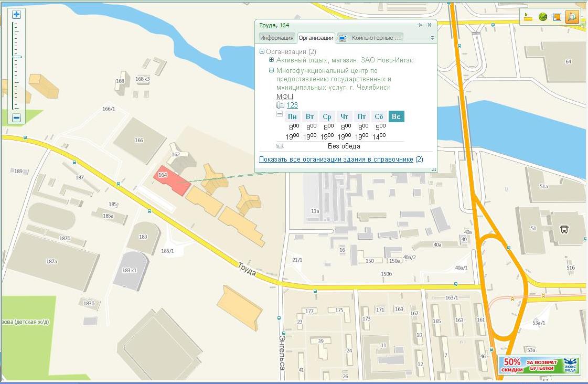
Task: Expand the Активный отдых, магазин entry
Action: click(272, 60)
